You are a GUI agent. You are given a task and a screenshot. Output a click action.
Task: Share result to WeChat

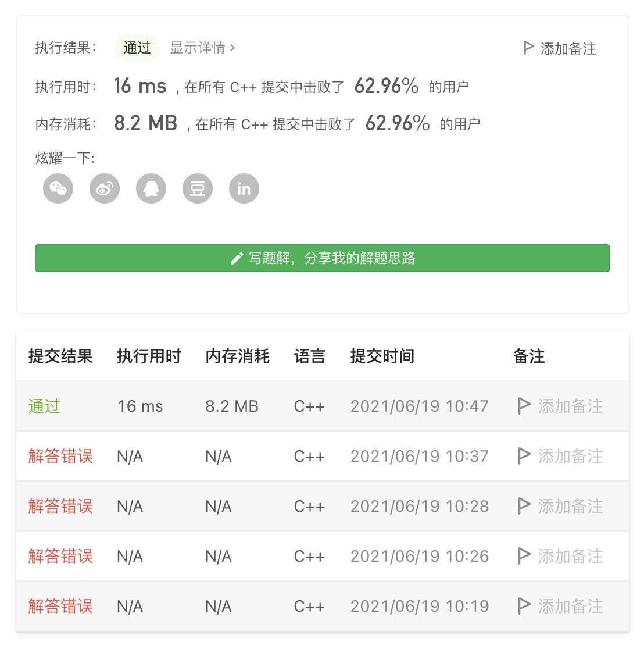tap(58, 188)
